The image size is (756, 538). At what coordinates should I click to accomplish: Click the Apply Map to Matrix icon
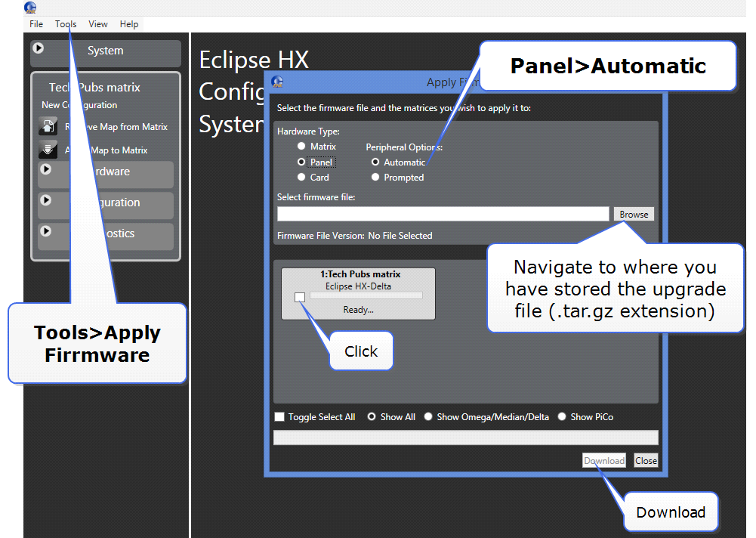pyautogui.click(x=48, y=150)
